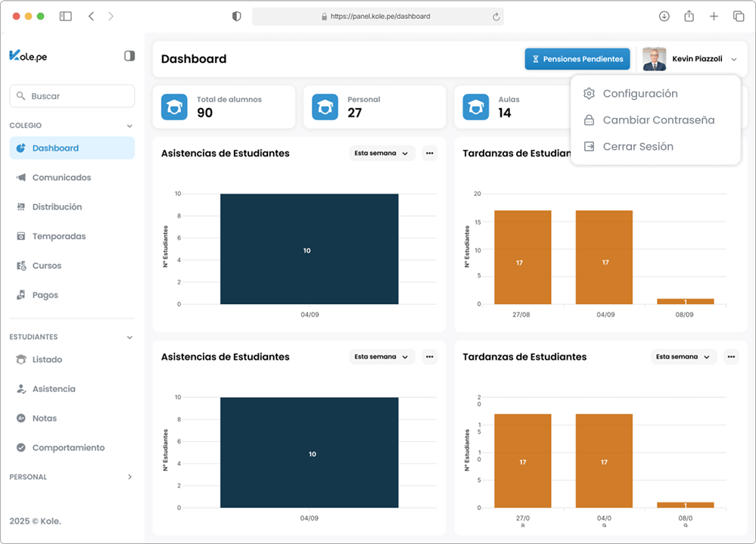Open the Asistencia page under Estudiantes

[x=54, y=389]
